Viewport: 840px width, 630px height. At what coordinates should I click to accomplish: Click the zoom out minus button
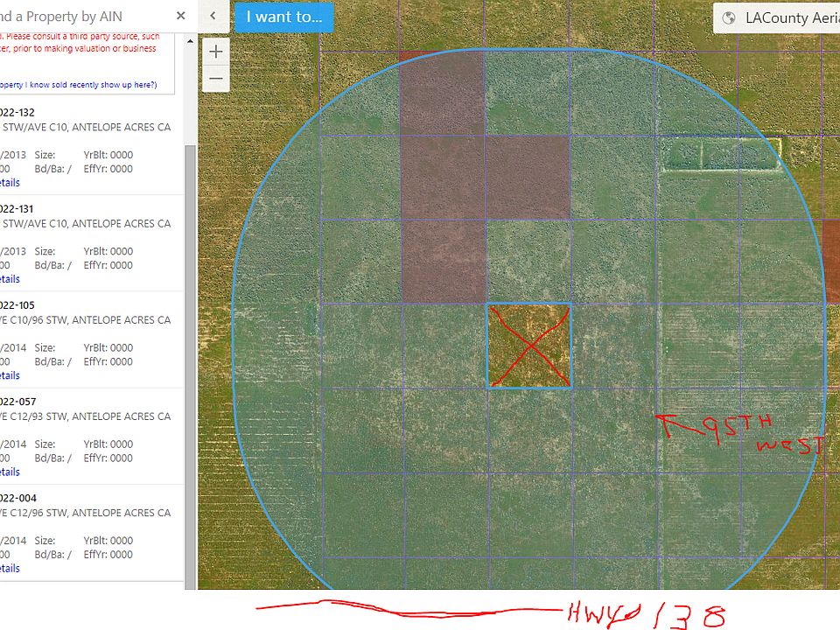pos(216,79)
